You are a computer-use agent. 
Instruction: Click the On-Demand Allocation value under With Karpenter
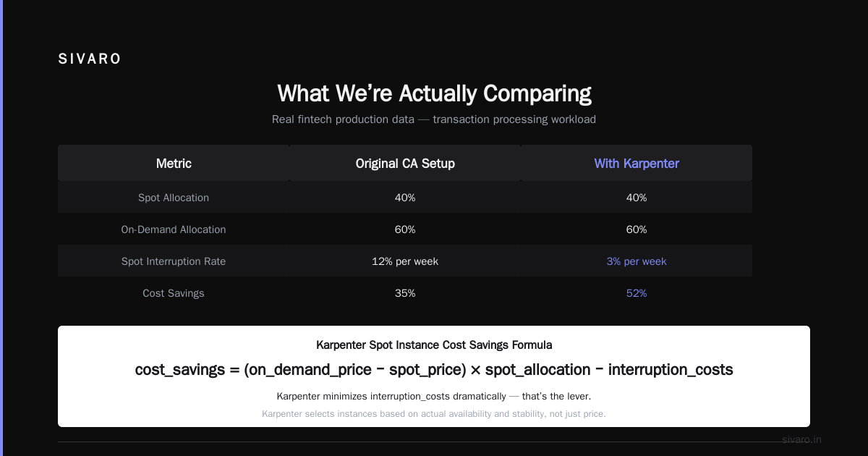coord(637,229)
